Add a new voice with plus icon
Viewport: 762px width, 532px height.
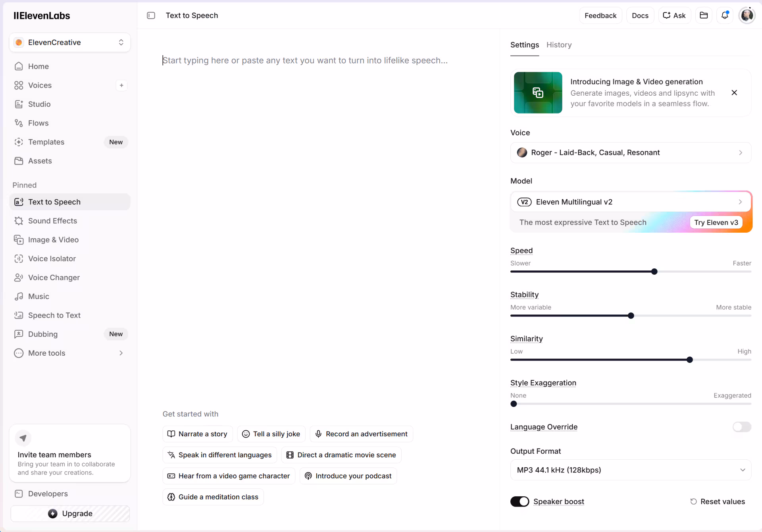point(121,85)
